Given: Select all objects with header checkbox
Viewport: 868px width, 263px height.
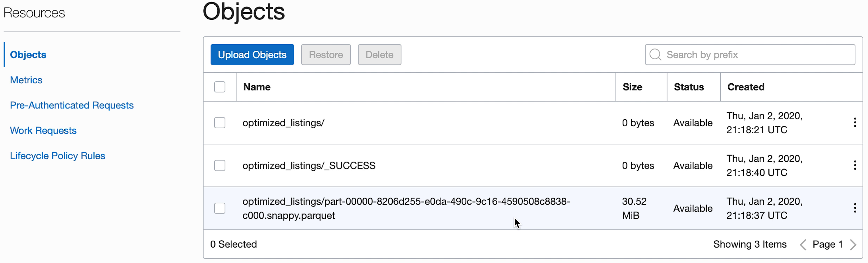Looking at the screenshot, I should click(x=220, y=87).
